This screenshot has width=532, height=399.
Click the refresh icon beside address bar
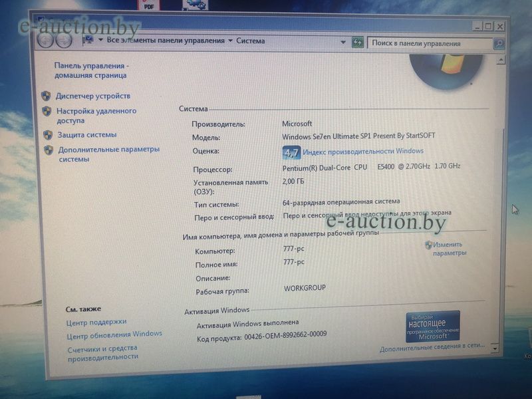point(358,43)
